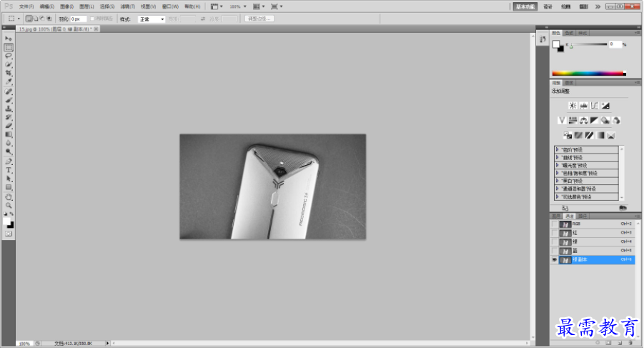Viewport: 644px width, 350px height.
Task: Select the Blur tool
Action: (8, 143)
